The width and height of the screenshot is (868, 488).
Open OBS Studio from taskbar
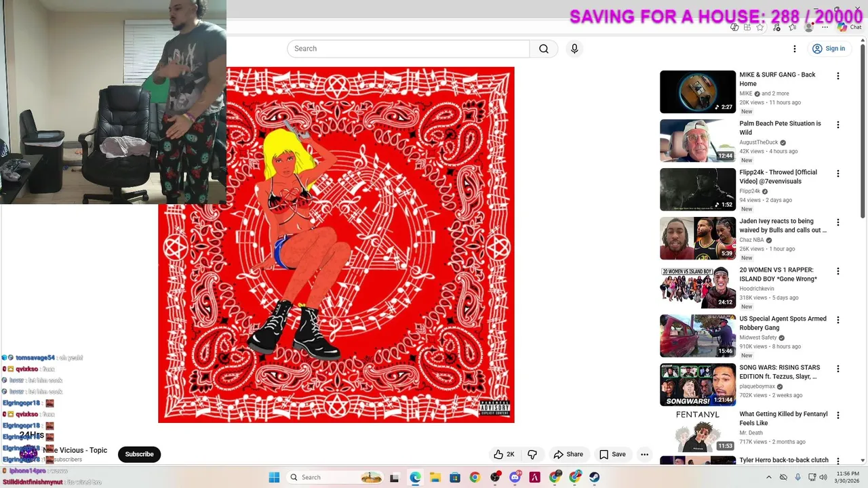495,477
